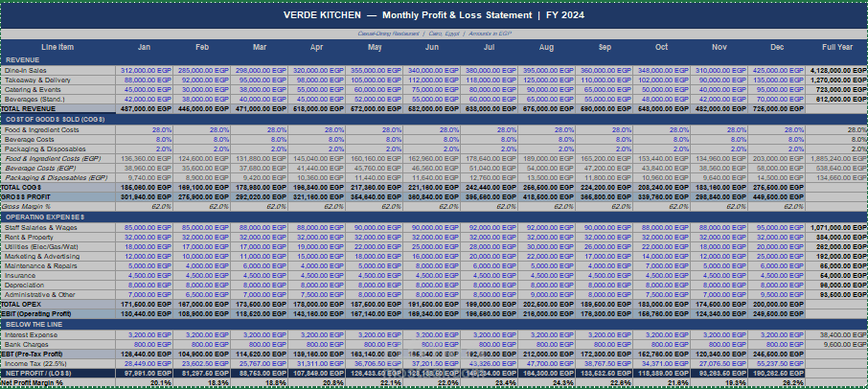This screenshot has width=868, height=389.
Task: Click the 'Rent & Property' row label
Action: [58, 237]
